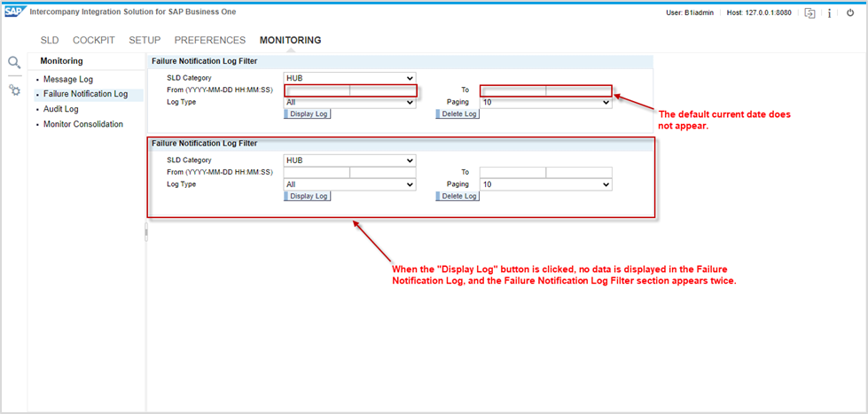
Task: Open the bottom Paging dropdown
Action: pyautogui.click(x=545, y=184)
